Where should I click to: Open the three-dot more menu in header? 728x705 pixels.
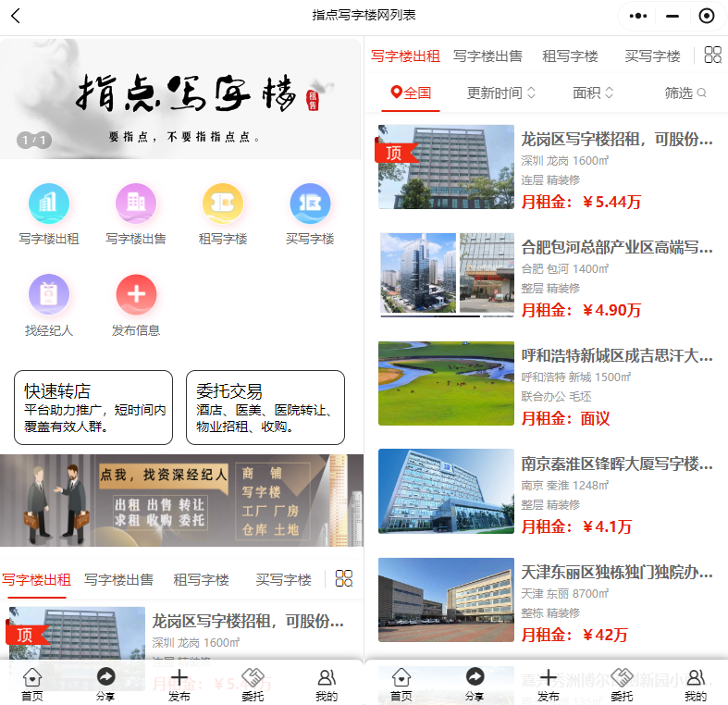pos(638,16)
